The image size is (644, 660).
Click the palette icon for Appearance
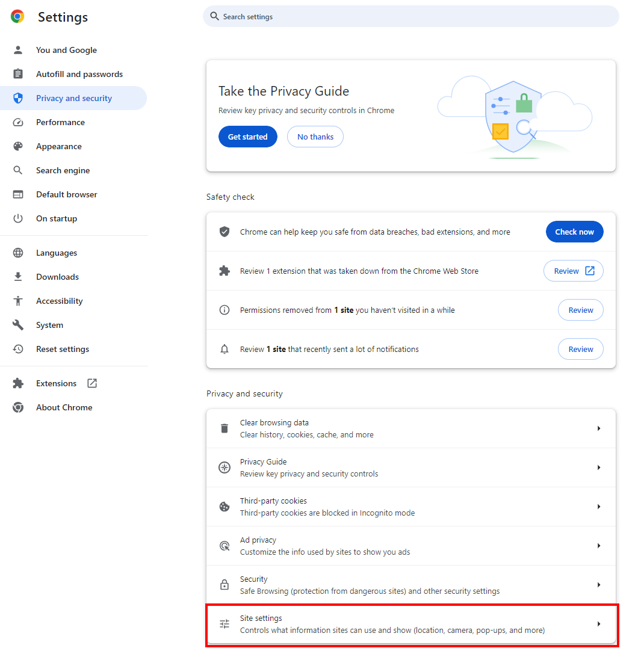coord(17,146)
